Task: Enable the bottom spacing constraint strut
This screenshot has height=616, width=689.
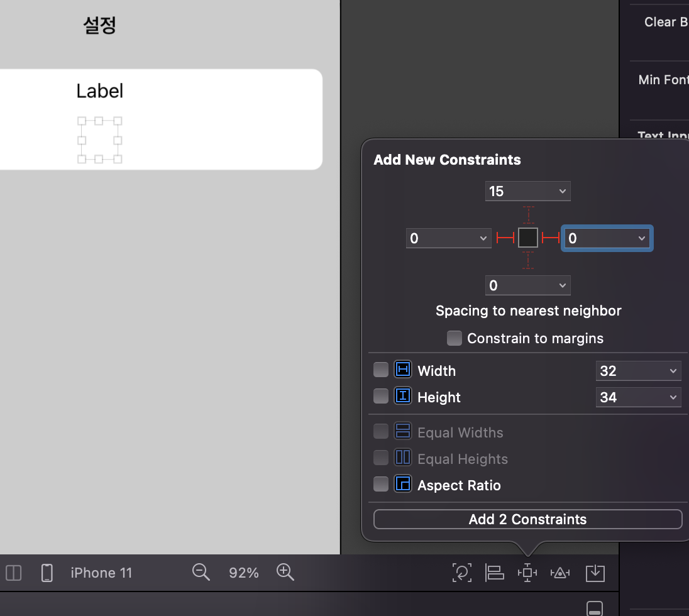Action: click(528, 260)
